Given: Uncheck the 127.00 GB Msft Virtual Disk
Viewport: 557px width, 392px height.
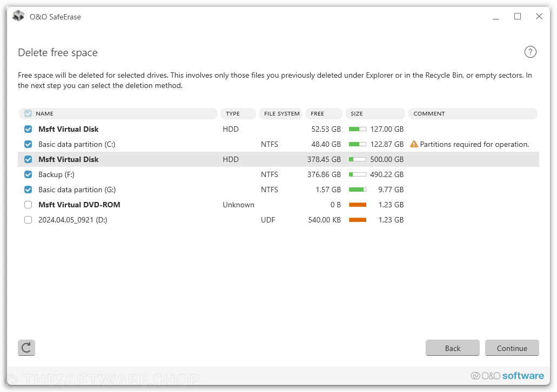Looking at the screenshot, I should tap(28, 129).
